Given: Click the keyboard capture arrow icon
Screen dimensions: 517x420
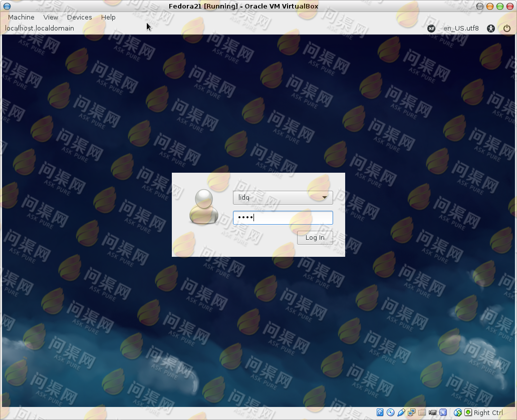Looking at the screenshot, I should point(468,412).
